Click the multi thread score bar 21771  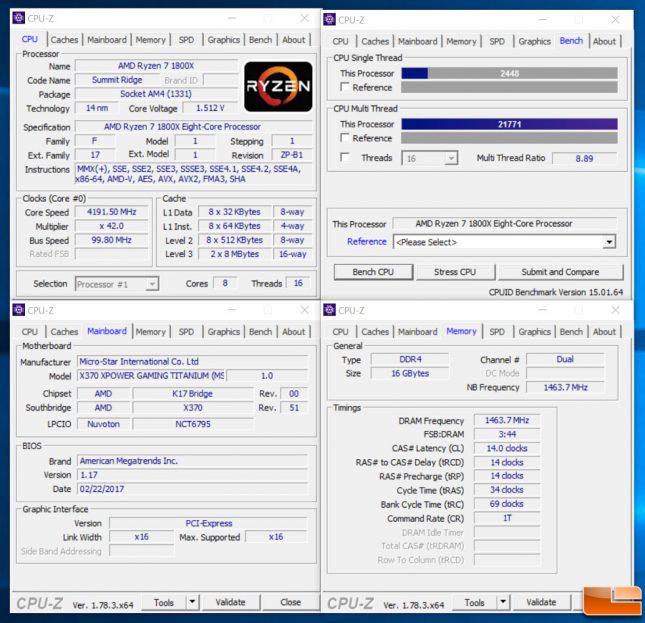509,124
